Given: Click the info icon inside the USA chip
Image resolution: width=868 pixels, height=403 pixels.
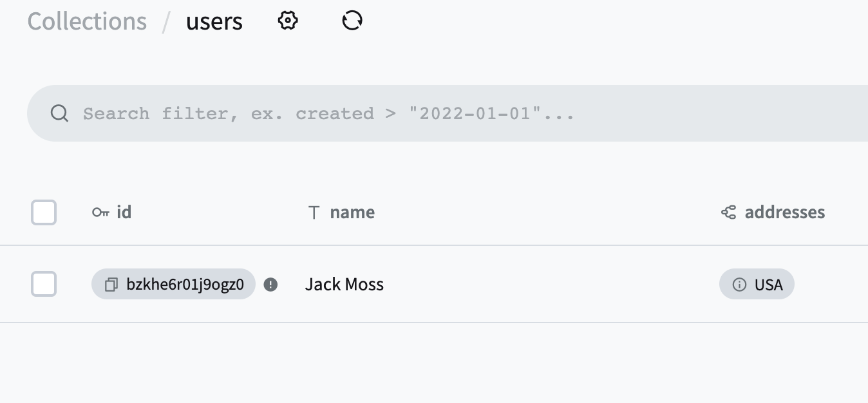Looking at the screenshot, I should pos(739,284).
